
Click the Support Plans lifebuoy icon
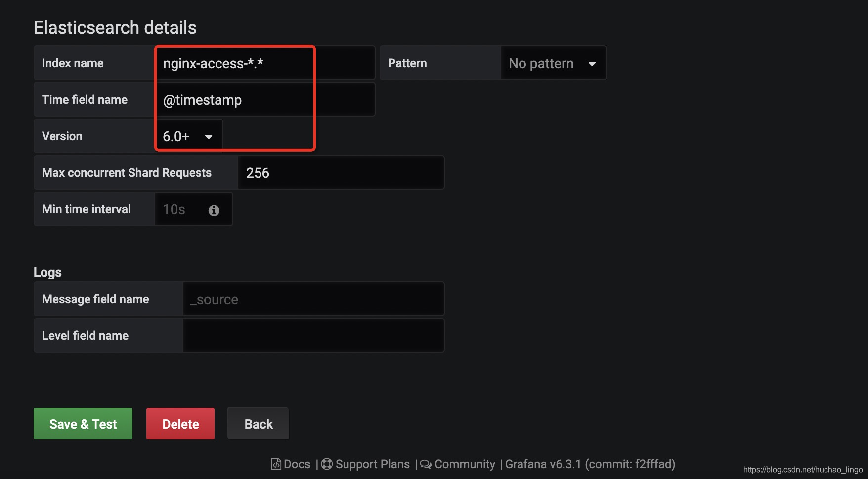tap(327, 464)
